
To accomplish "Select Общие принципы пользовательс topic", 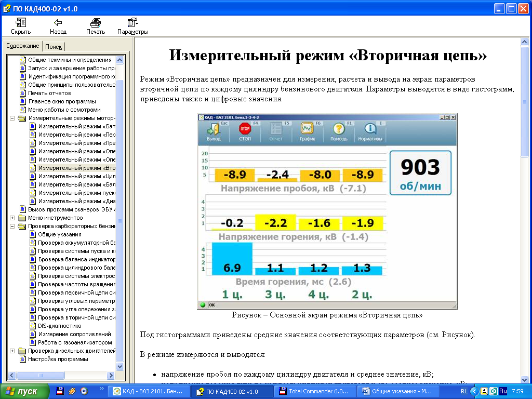I will click(72, 85).
